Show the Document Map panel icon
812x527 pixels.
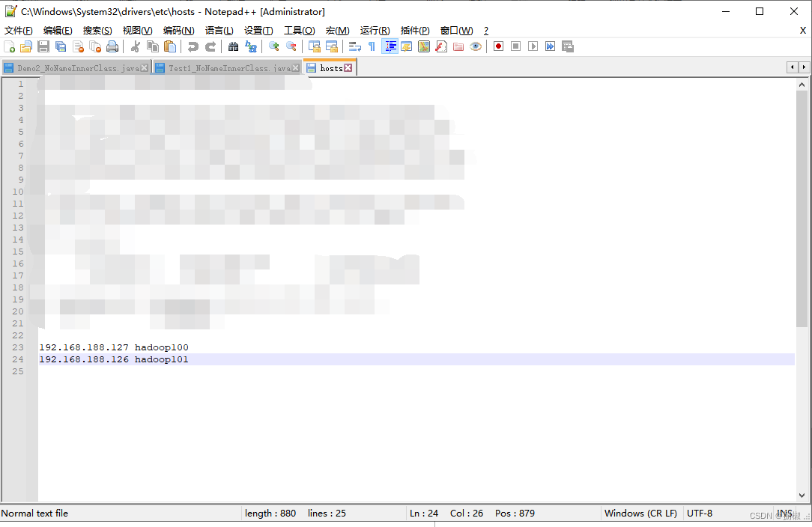pos(424,46)
